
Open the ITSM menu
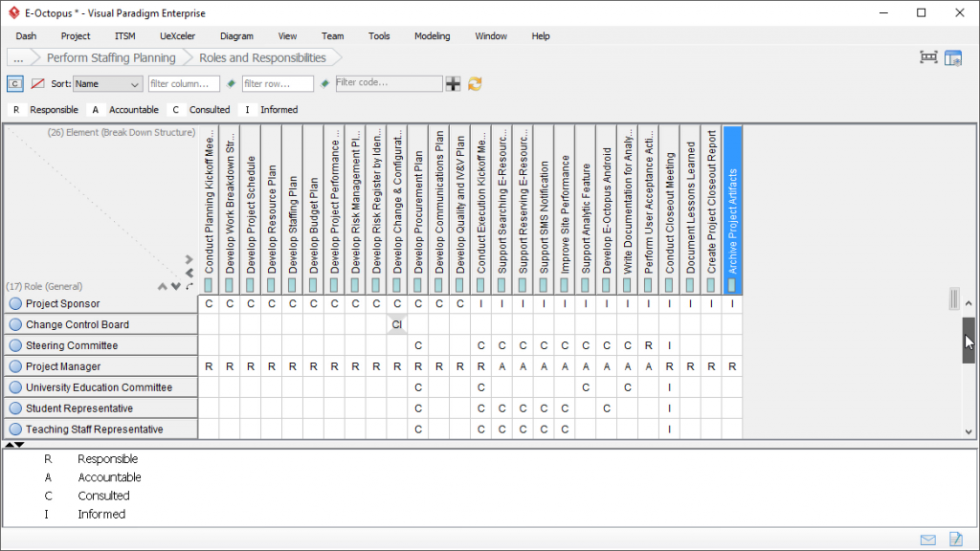pos(124,36)
